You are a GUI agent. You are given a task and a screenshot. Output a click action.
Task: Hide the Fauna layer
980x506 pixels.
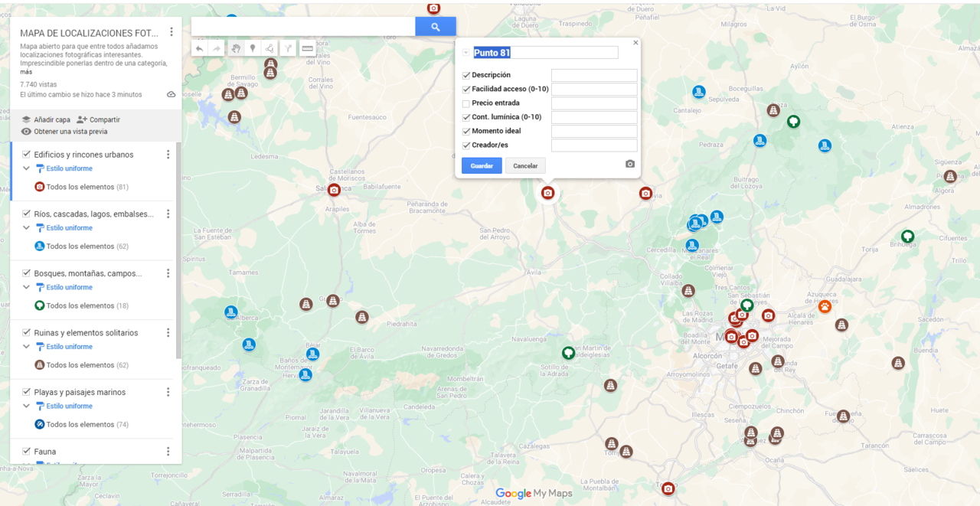click(27, 452)
